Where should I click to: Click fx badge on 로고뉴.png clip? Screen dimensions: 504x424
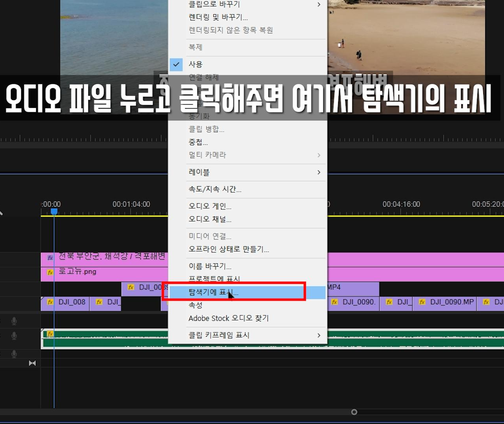[50, 272]
